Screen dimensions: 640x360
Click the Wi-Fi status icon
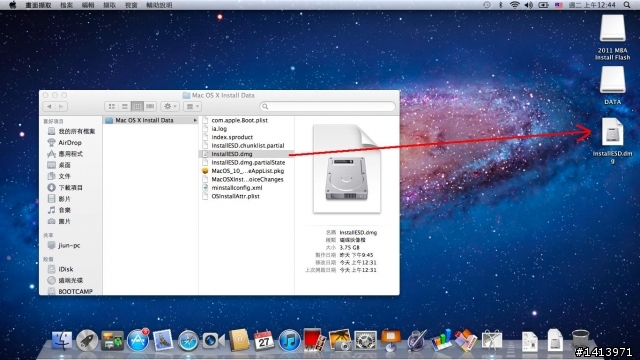(515, 5)
